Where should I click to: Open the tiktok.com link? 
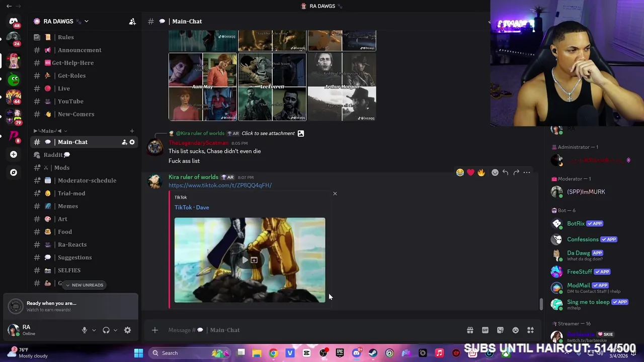(x=220, y=185)
